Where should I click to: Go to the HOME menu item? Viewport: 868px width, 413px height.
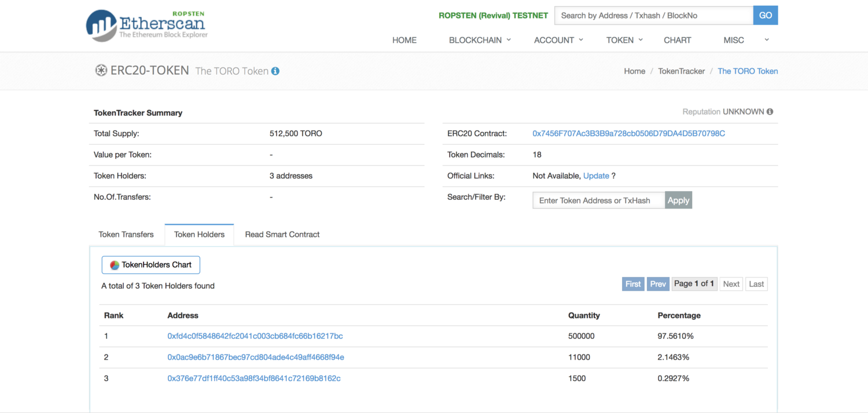pos(404,40)
